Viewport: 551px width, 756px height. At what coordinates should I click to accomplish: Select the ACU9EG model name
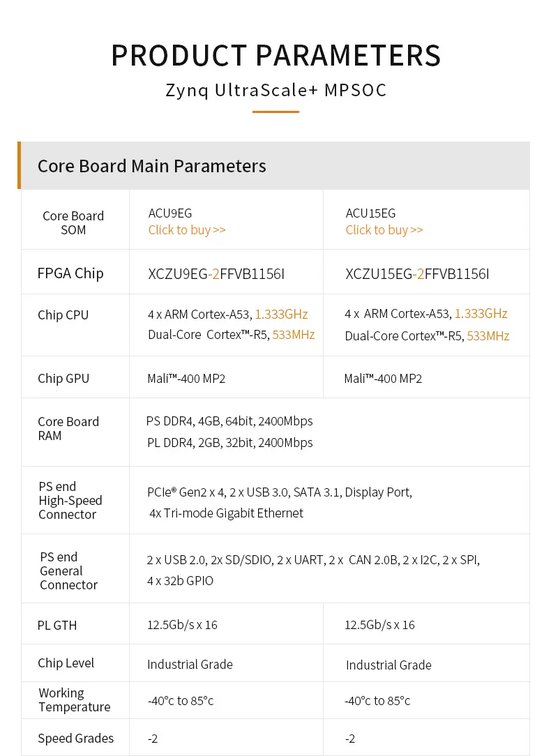click(170, 213)
